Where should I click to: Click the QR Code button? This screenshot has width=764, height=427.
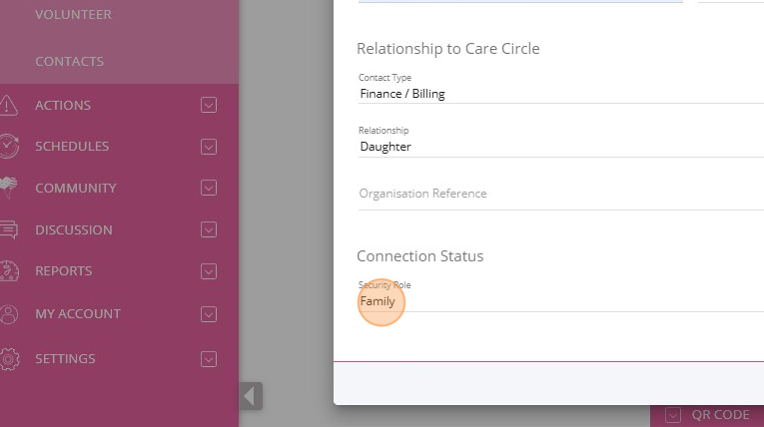(x=707, y=415)
